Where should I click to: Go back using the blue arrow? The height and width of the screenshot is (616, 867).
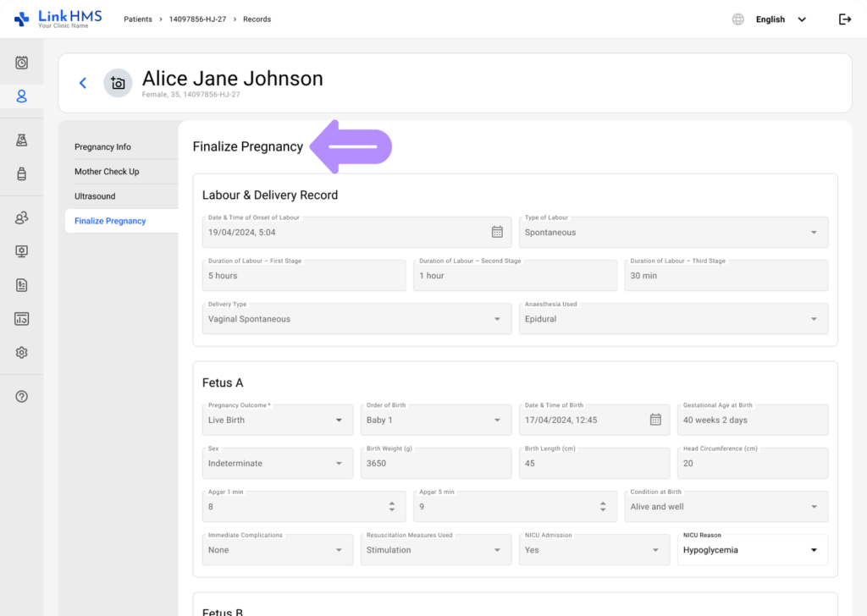[x=82, y=83]
